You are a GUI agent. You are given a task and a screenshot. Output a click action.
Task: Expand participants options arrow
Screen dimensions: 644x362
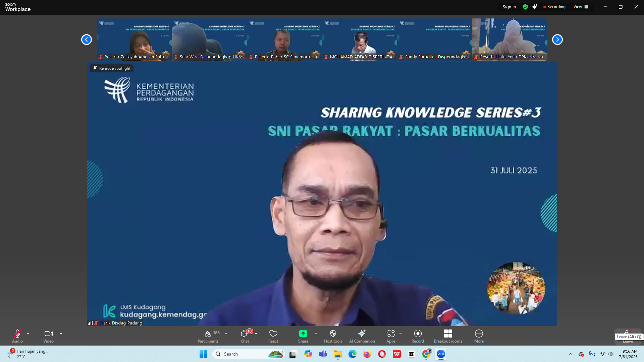226,334
